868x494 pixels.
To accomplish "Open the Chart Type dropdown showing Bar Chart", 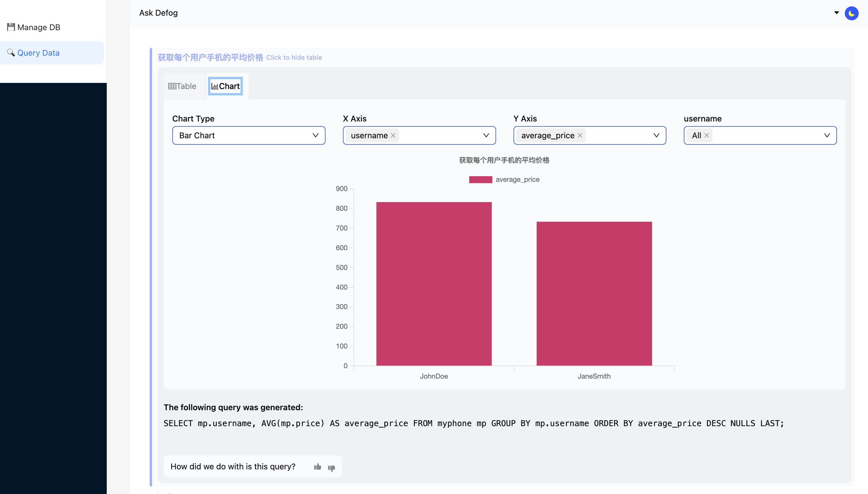I will (249, 135).
